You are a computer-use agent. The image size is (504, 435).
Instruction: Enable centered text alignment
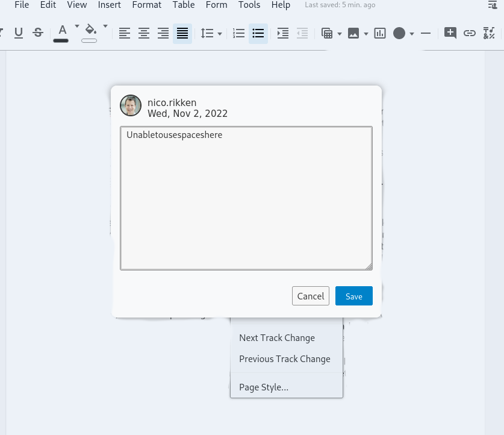click(x=144, y=33)
